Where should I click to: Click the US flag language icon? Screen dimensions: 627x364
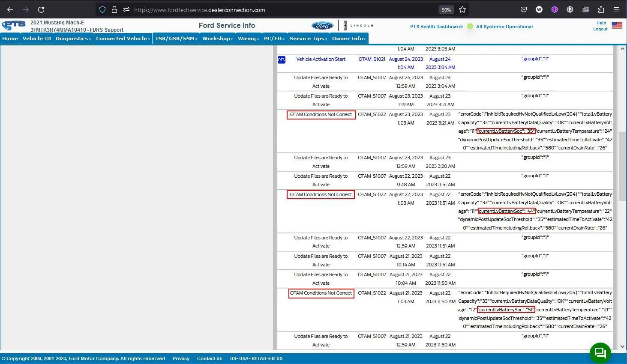[617, 25]
